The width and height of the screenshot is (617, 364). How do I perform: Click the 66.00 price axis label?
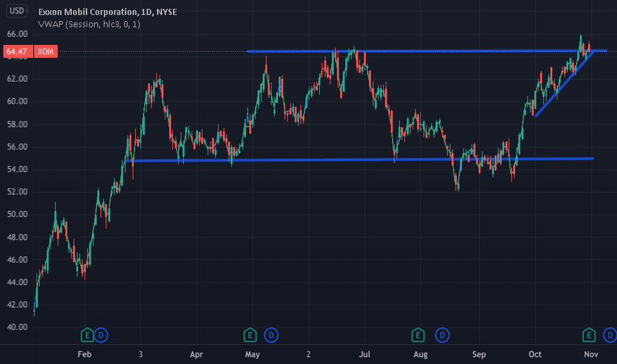tap(17, 34)
